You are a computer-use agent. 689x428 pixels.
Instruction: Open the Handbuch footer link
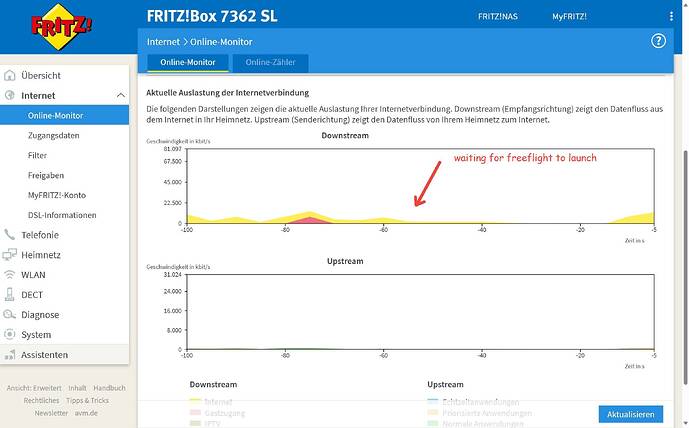(109, 388)
